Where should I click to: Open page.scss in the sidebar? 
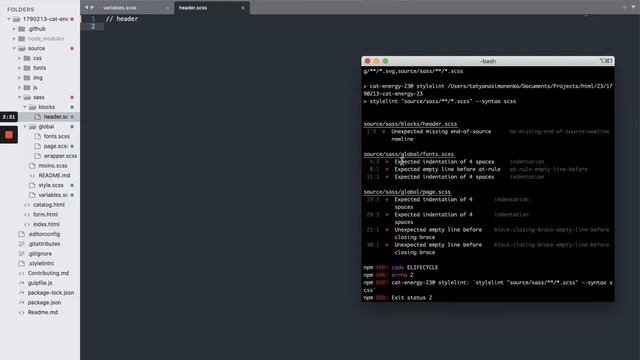[56, 146]
